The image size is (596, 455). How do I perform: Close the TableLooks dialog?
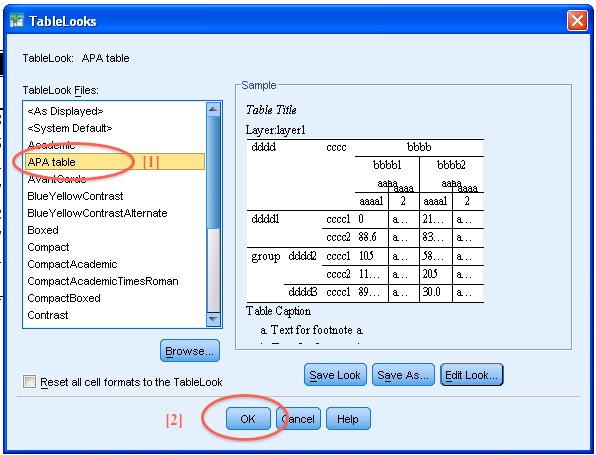click(577, 21)
